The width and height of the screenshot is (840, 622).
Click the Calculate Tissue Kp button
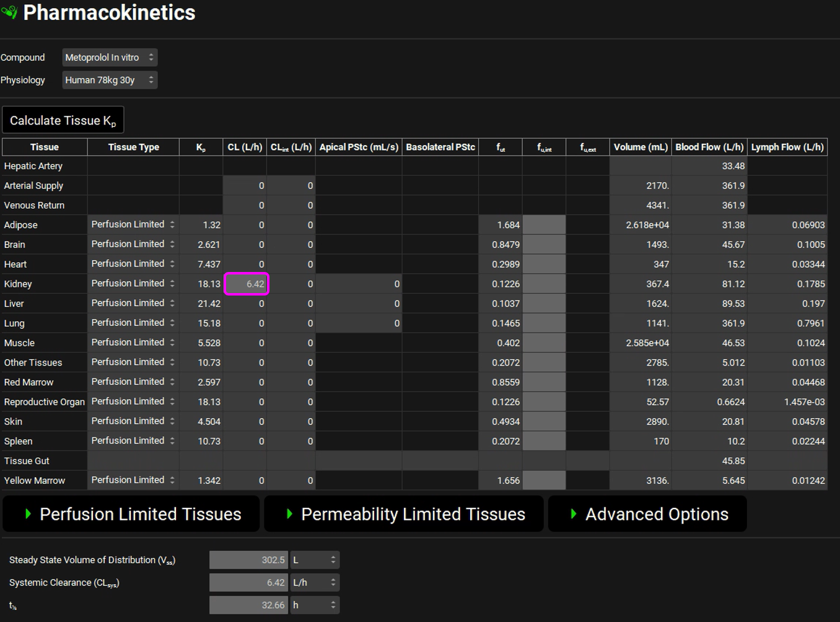[63, 120]
